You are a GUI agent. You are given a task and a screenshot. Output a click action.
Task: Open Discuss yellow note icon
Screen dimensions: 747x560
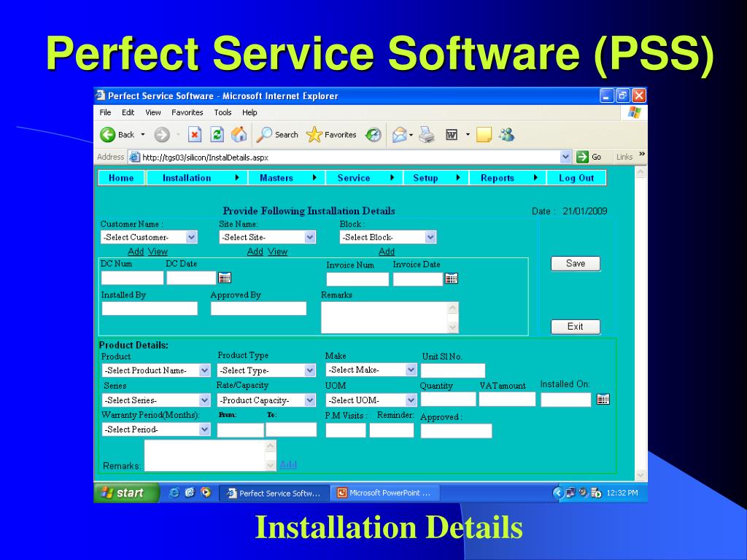coord(484,135)
